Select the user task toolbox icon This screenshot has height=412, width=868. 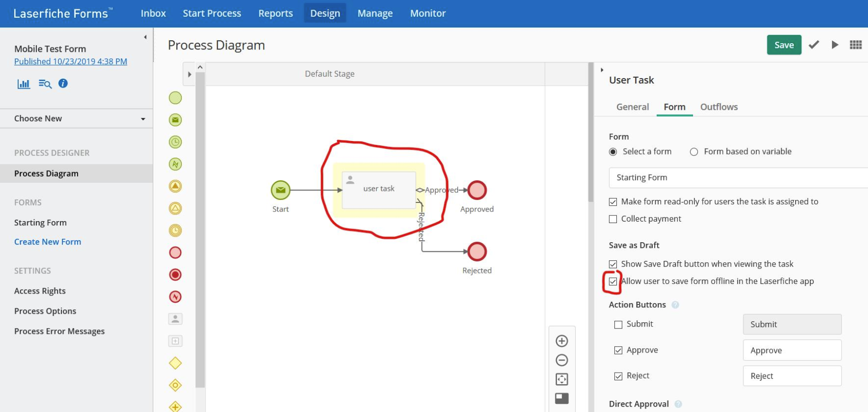[x=175, y=319]
